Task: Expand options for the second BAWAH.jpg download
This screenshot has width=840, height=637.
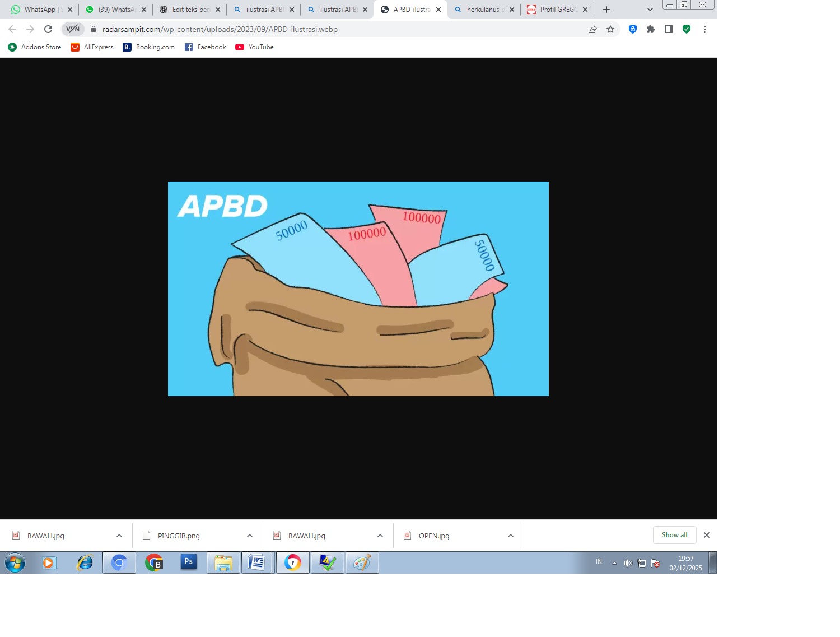Action: (x=380, y=536)
